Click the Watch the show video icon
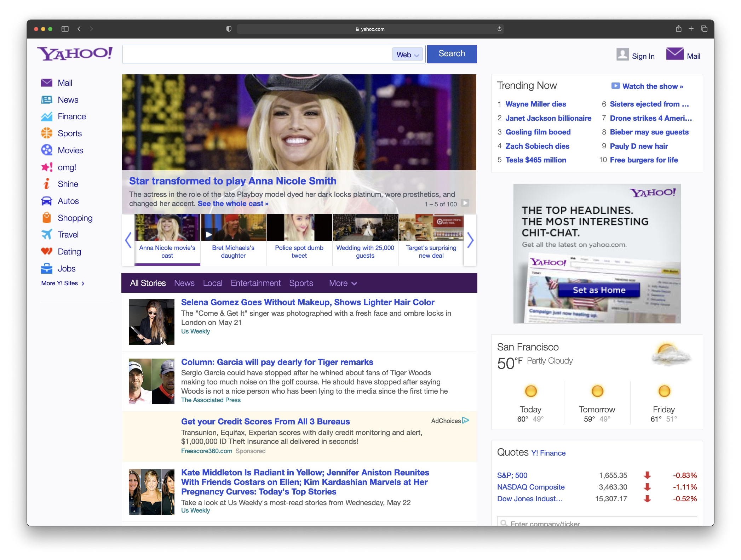 click(616, 86)
